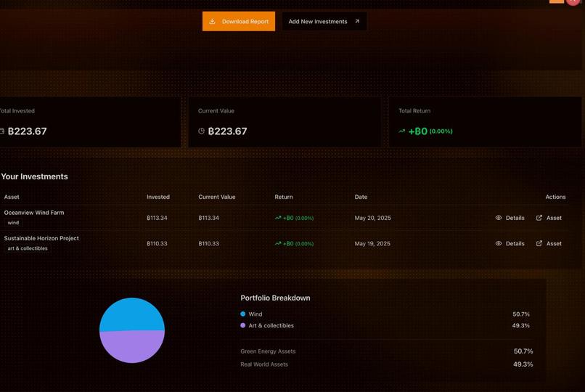Click the Asset column header
The image size is (585, 392).
click(x=12, y=197)
